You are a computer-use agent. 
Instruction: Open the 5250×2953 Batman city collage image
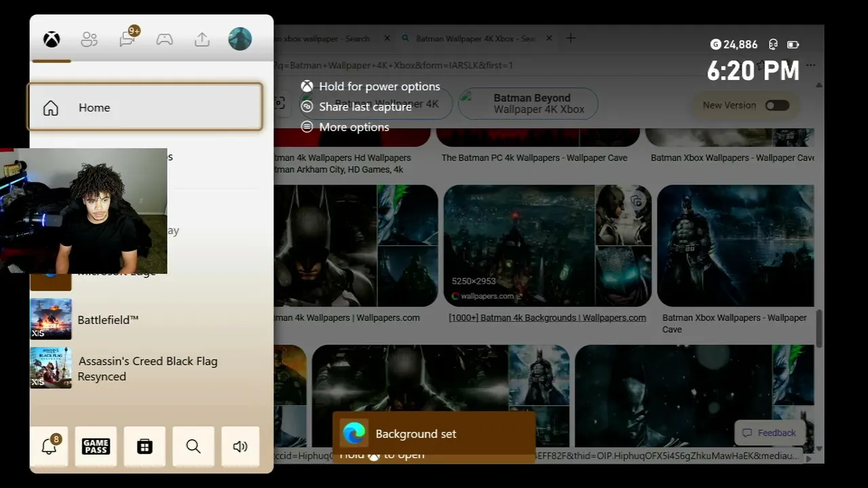[x=519, y=245]
